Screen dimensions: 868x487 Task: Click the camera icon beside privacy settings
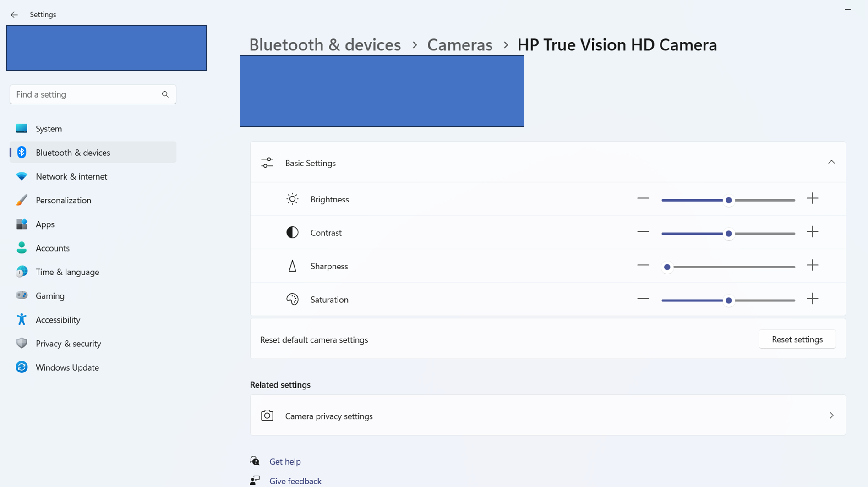tap(267, 416)
